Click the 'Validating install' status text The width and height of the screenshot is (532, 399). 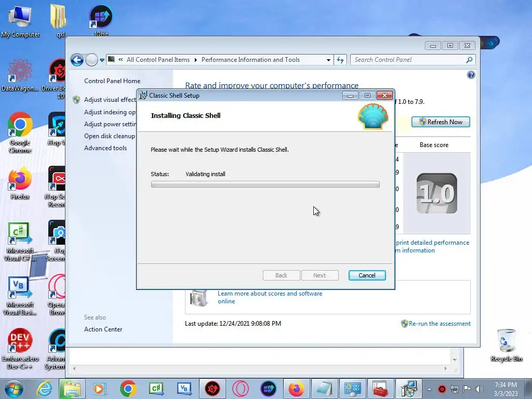pyautogui.click(x=205, y=174)
